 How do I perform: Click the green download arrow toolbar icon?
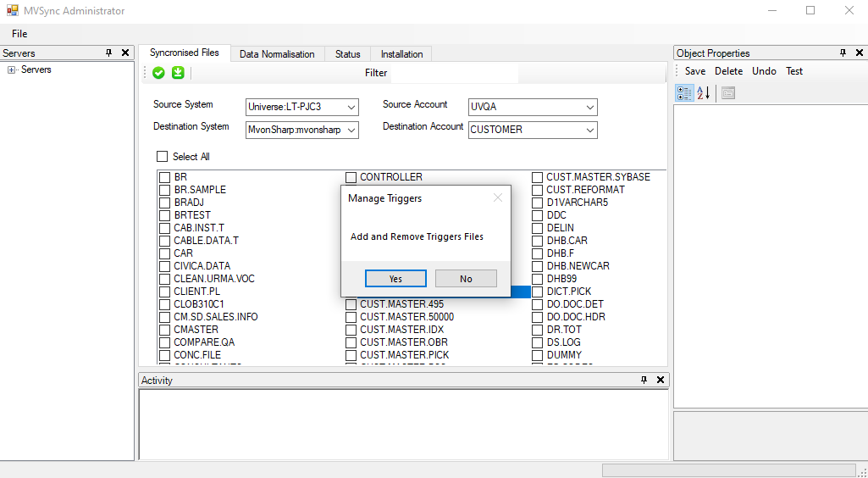click(178, 73)
